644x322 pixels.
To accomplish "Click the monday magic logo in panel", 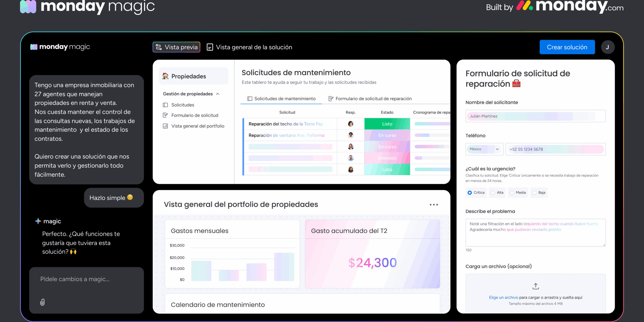I will coord(60,47).
